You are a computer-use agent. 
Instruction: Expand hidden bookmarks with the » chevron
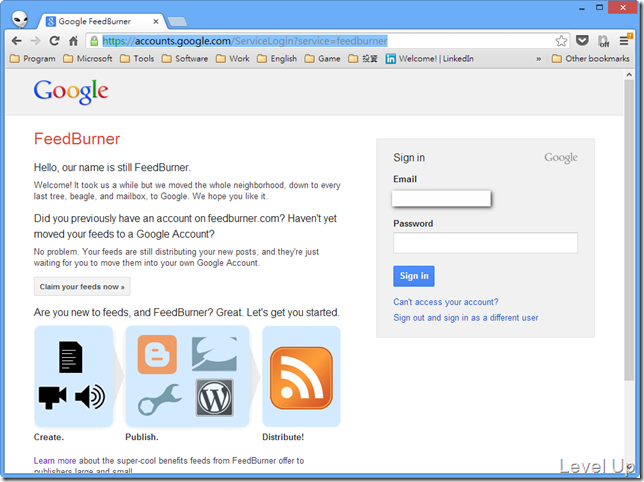point(538,59)
